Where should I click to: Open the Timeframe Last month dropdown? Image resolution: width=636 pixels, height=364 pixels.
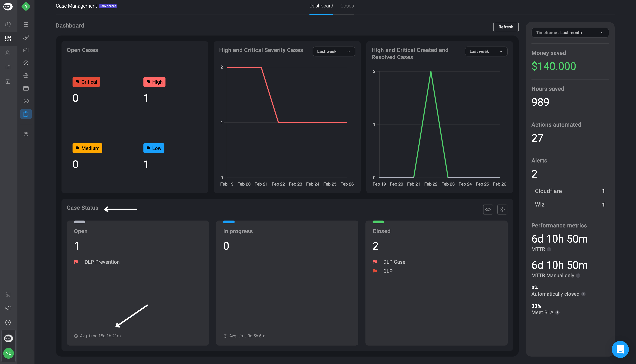click(x=570, y=33)
